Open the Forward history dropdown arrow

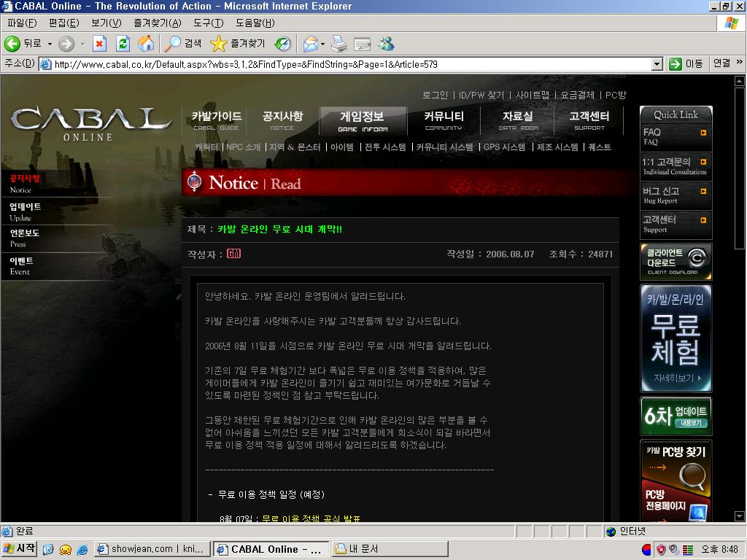pyautogui.click(x=82, y=44)
